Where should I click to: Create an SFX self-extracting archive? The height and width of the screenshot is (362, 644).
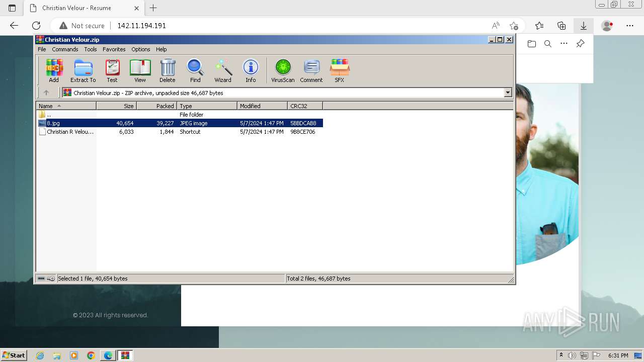click(340, 70)
